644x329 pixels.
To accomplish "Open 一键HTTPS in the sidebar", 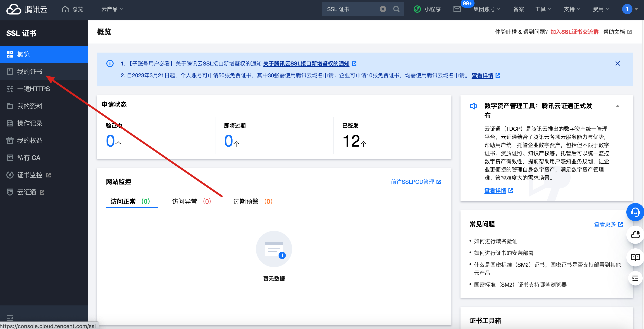I will 44,89.
